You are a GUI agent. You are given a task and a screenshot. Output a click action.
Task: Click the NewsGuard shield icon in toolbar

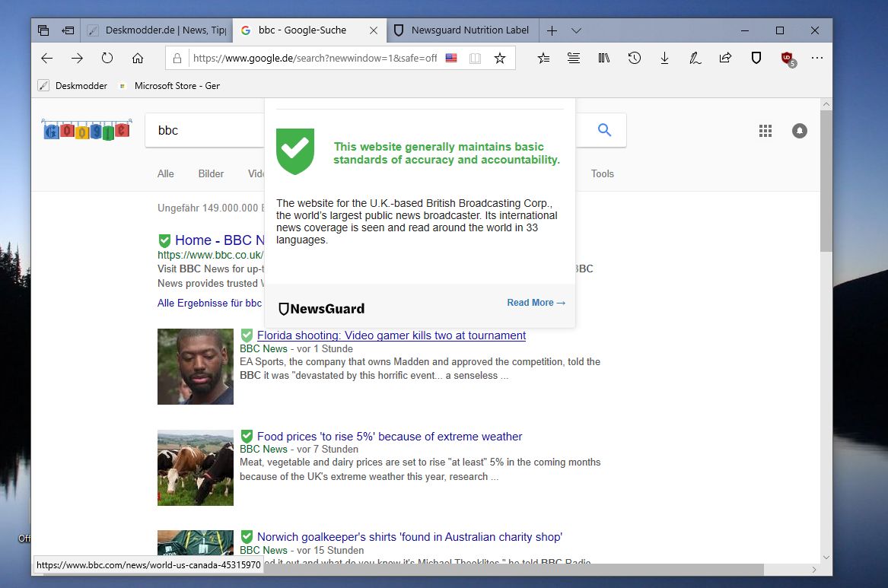756,58
